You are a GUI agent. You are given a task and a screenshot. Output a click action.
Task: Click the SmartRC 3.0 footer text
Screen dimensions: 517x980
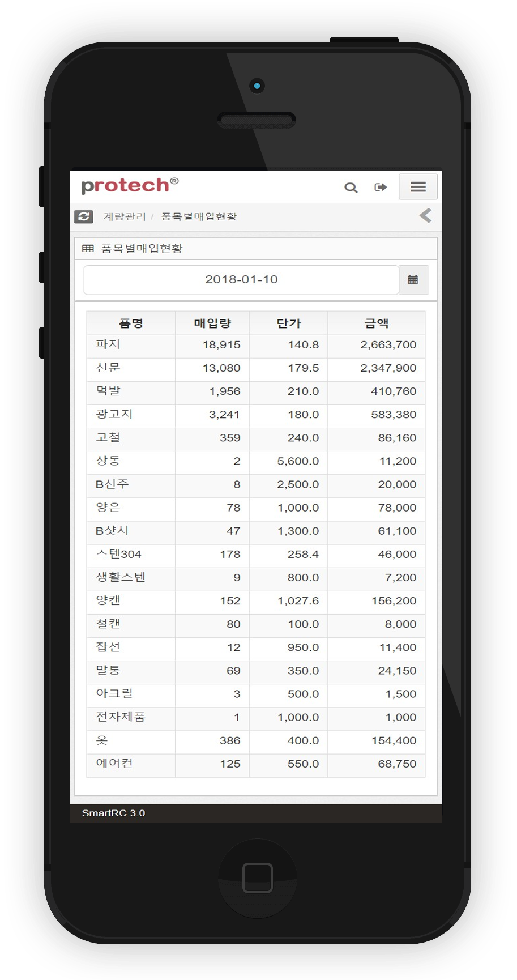click(x=113, y=813)
